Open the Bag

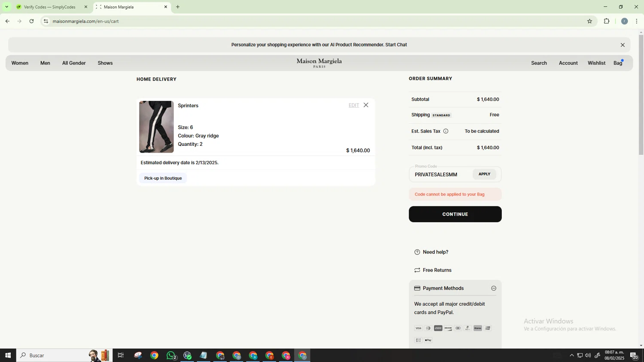(618, 63)
